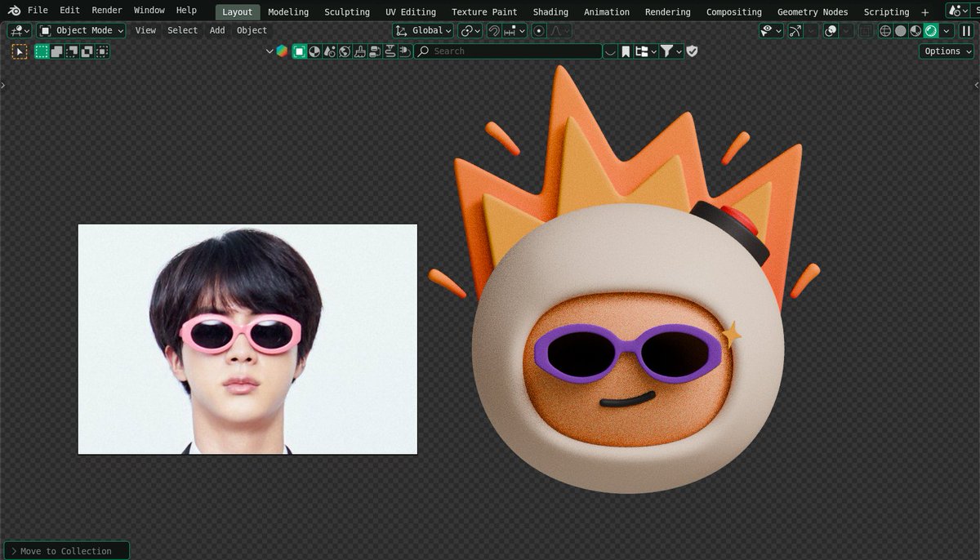Expand the Move to Collection panel
Screen dimensions: 980x560
point(66,551)
